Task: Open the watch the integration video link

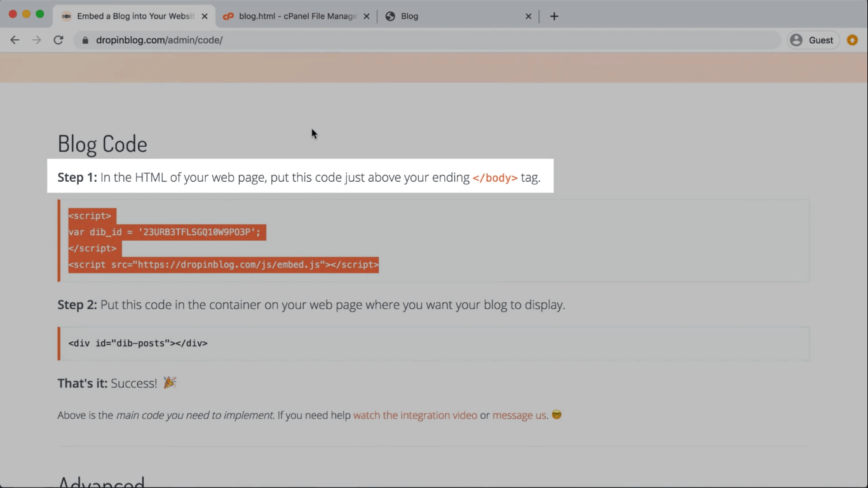Action: (x=415, y=415)
